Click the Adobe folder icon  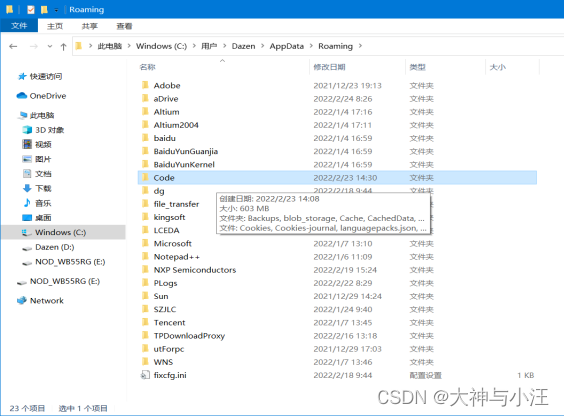[145, 85]
